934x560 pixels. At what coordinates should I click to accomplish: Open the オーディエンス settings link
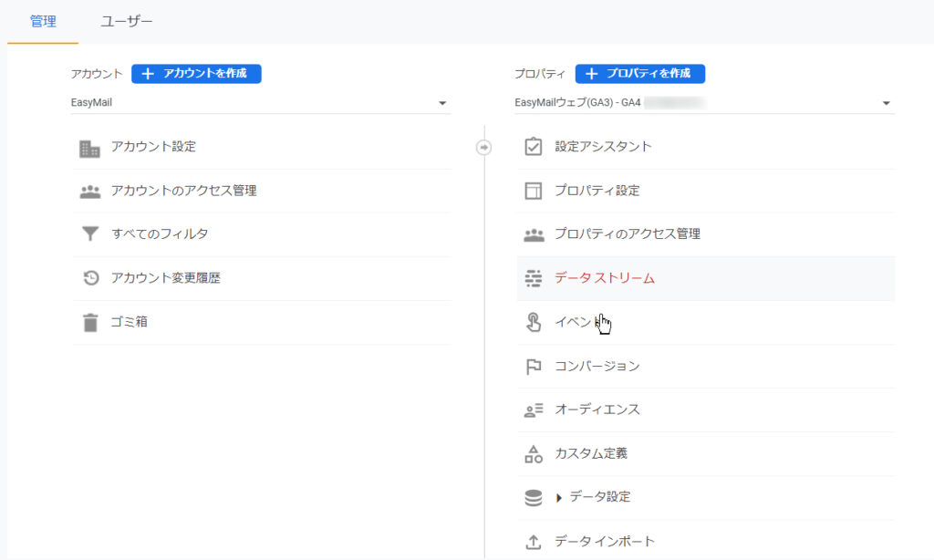click(597, 410)
